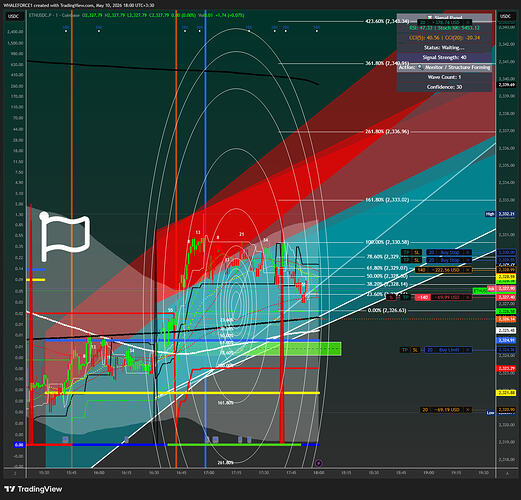The width and height of the screenshot is (521, 500).
Task: Click the white flag drawing on chart
Action: point(65,236)
